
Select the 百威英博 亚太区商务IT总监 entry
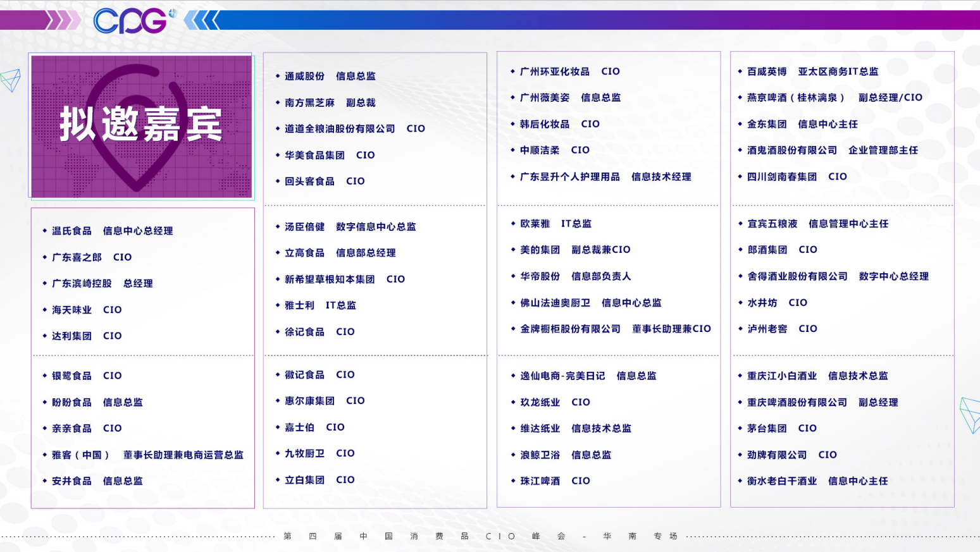813,71
